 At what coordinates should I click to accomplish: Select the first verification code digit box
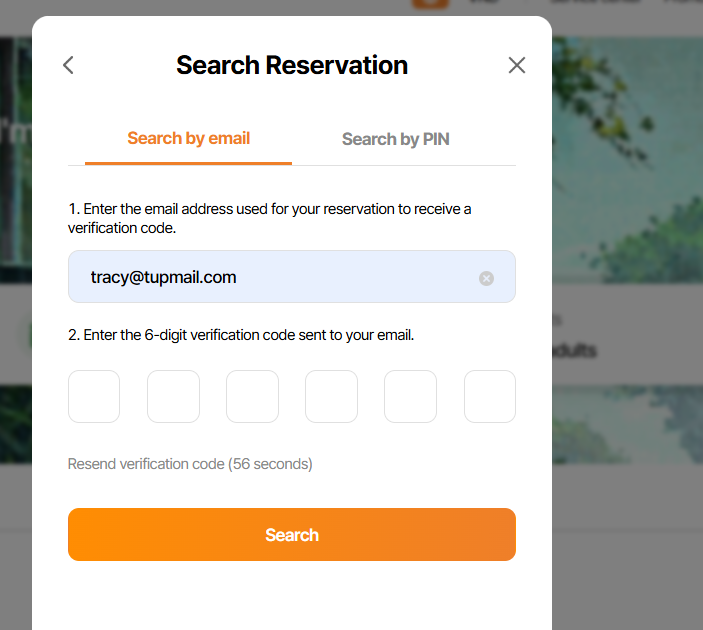[94, 396]
